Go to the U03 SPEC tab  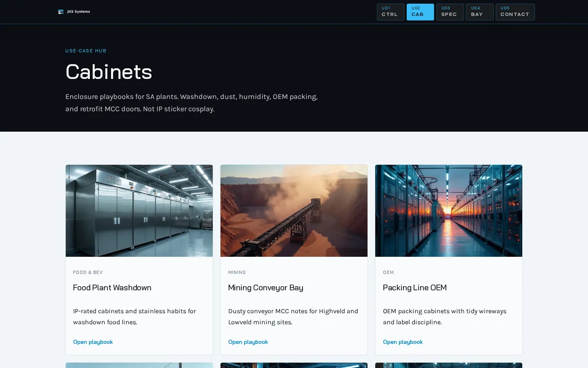click(450, 12)
